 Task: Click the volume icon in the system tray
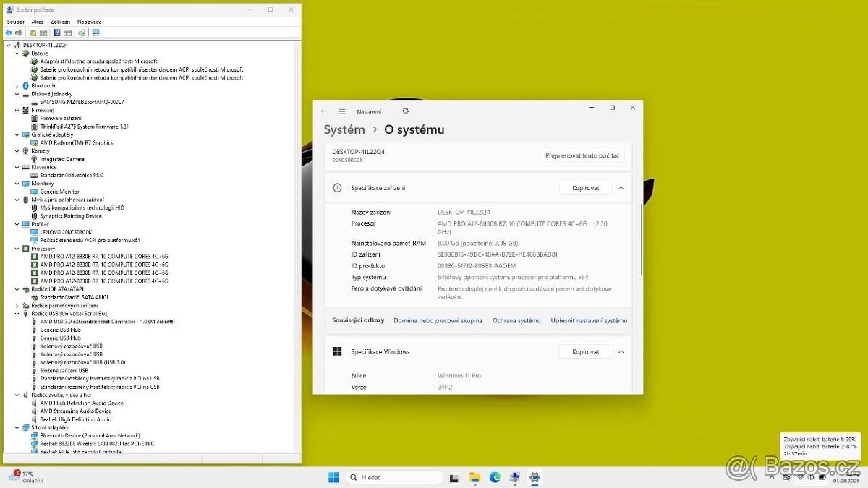click(811, 477)
